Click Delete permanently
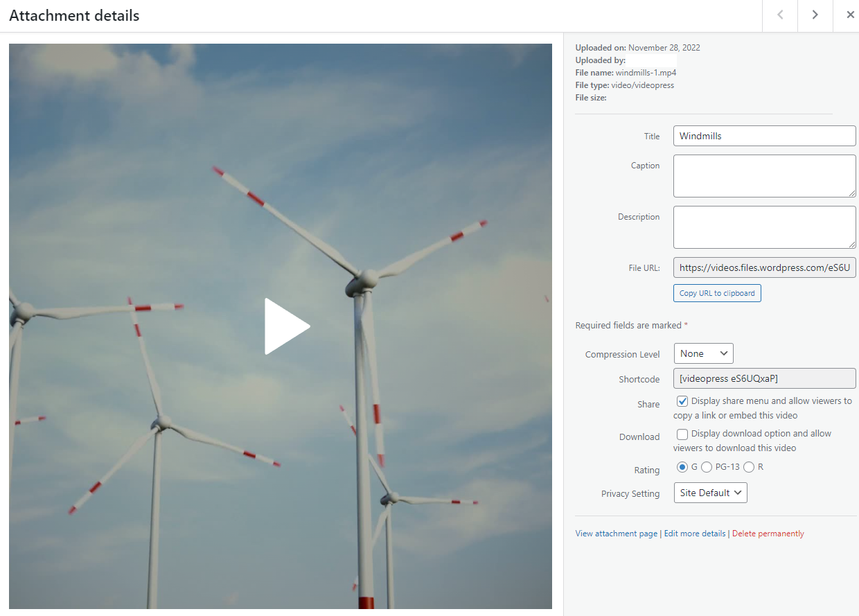 point(768,533)
